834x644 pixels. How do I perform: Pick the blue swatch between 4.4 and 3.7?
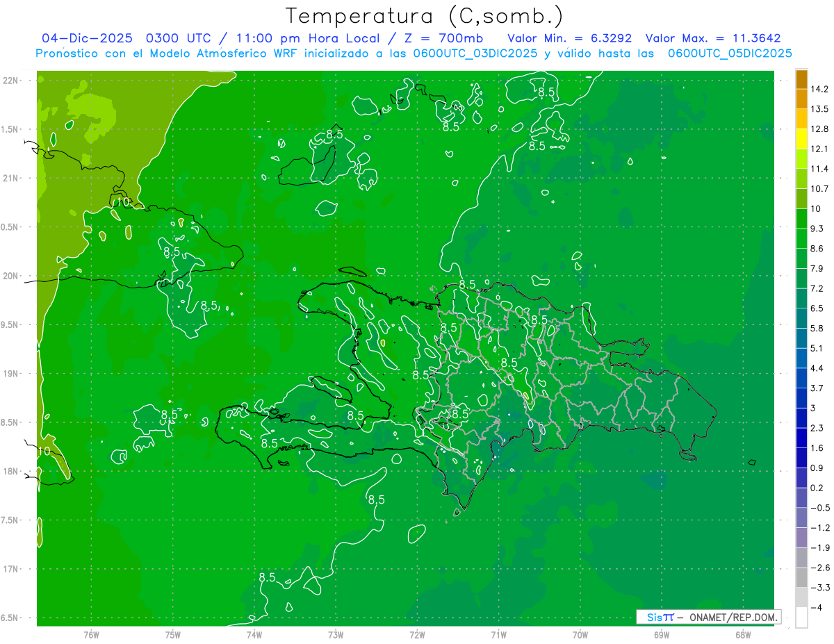pyautogui.click(x=801, y=379)
